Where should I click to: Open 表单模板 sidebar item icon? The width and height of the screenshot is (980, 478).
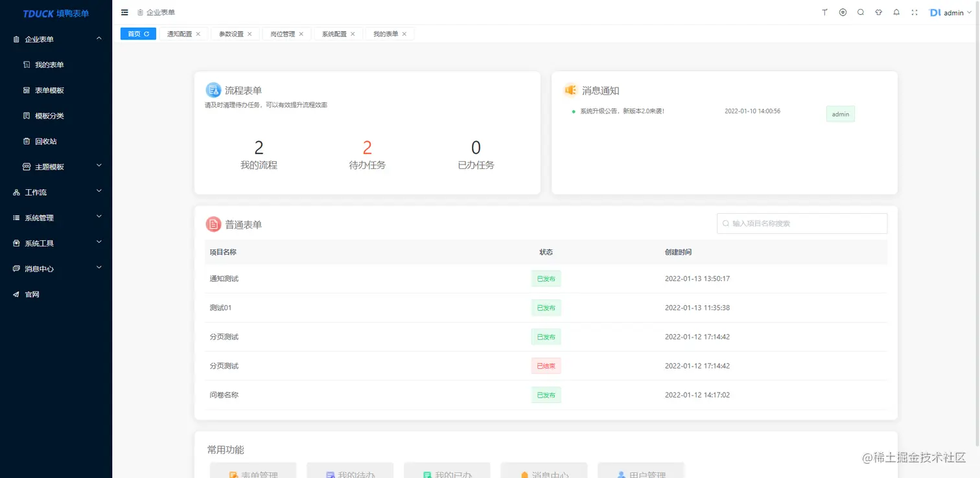click(27, 90)
